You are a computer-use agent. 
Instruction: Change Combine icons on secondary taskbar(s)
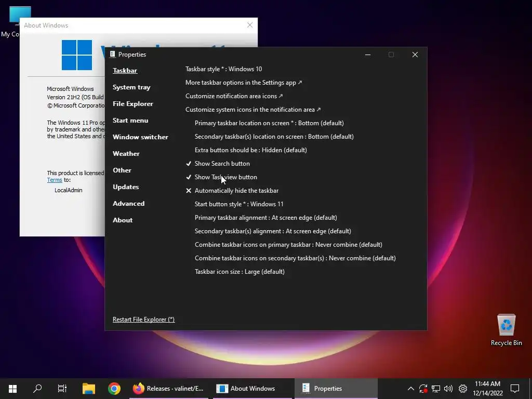(x=295, y=258)
